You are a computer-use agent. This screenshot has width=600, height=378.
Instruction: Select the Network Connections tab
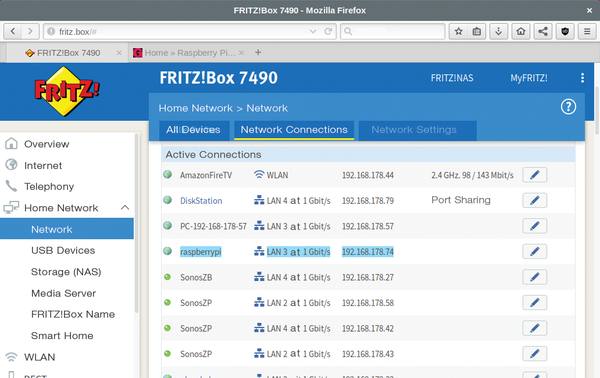coord(294,130)
